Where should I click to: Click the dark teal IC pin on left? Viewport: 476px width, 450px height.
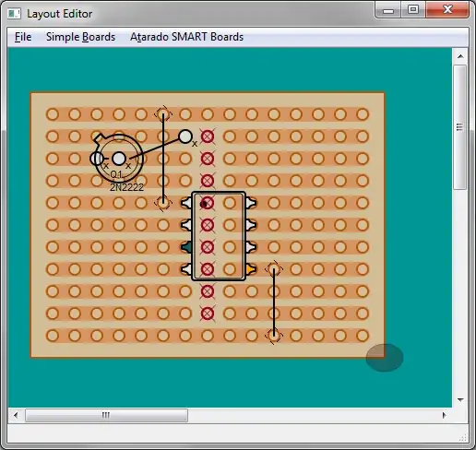click(186, 247)
